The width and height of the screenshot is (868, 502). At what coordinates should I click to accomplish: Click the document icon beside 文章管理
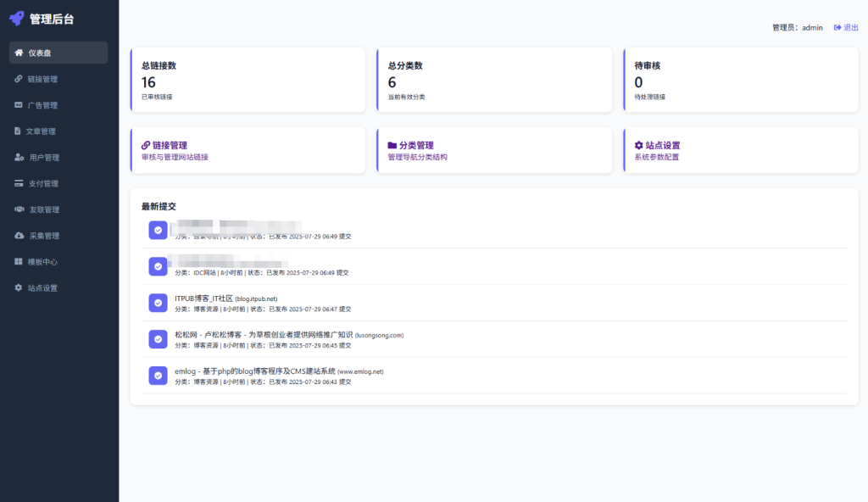(18, 131)
